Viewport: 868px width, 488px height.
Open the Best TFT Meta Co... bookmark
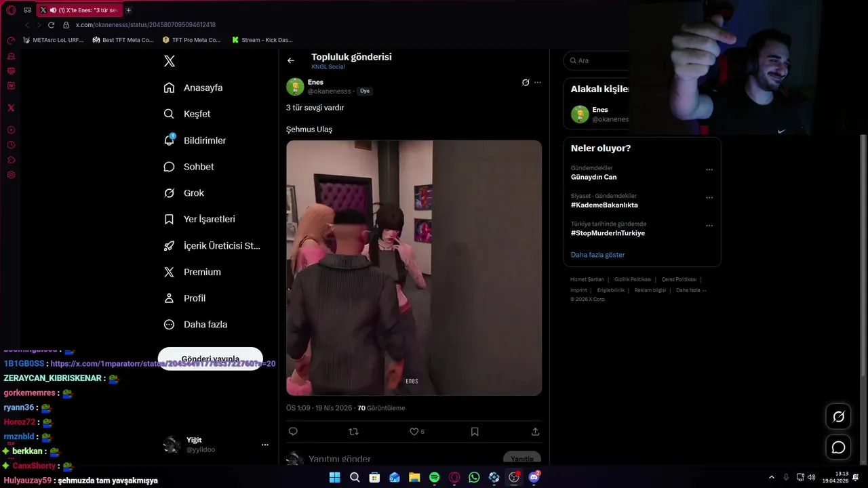point(123,40)
